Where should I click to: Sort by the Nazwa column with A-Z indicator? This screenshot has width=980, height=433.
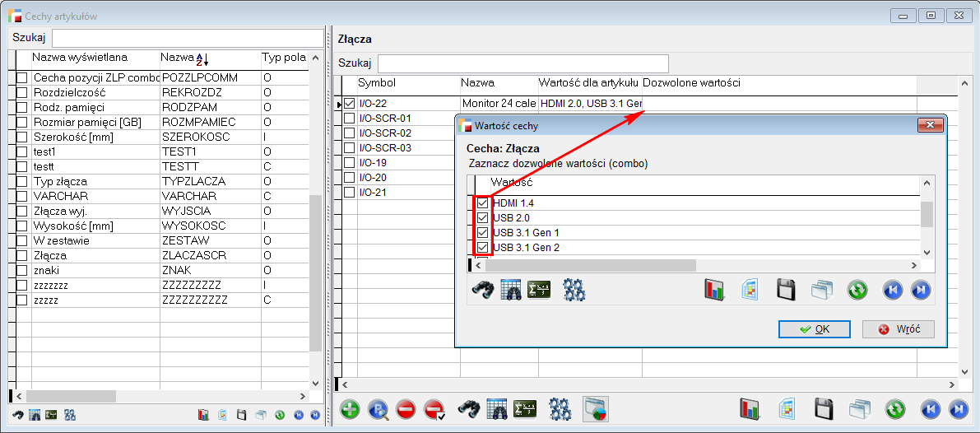point(210,58)
